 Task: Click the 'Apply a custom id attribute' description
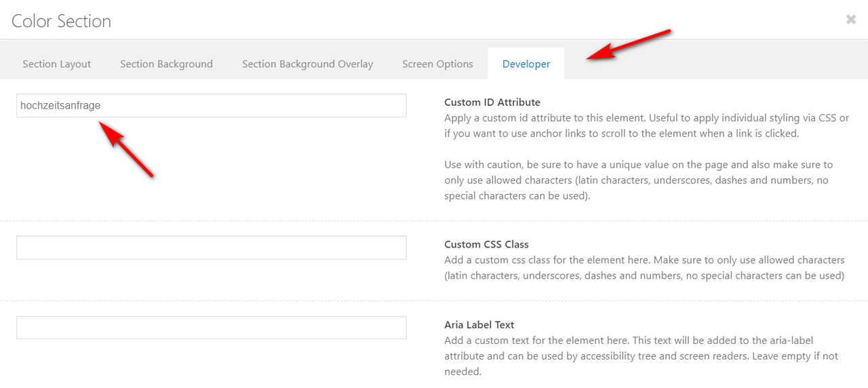click(x=646, y=125)
